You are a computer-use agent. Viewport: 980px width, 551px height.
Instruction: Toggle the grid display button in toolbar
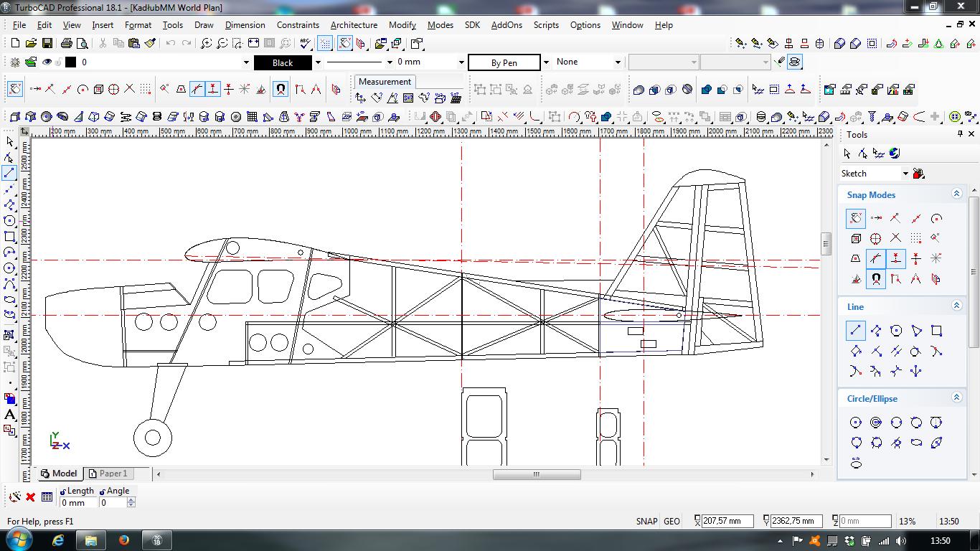coord(324,44)
